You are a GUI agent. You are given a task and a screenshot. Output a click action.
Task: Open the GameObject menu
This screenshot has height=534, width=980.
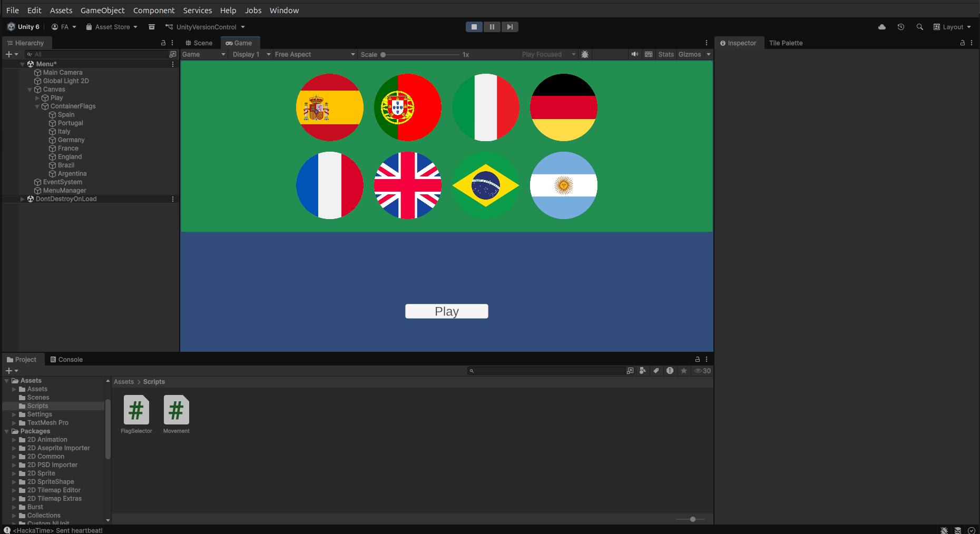click(x=102, y=11)
